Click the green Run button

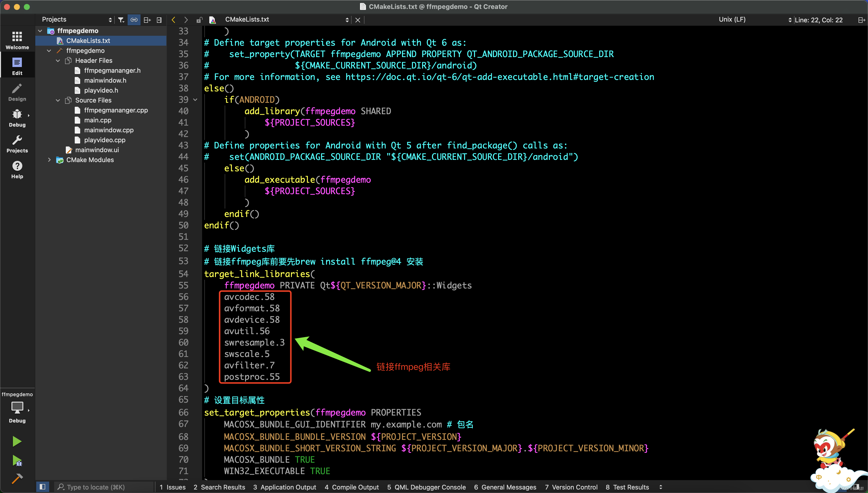click(17, 441)
